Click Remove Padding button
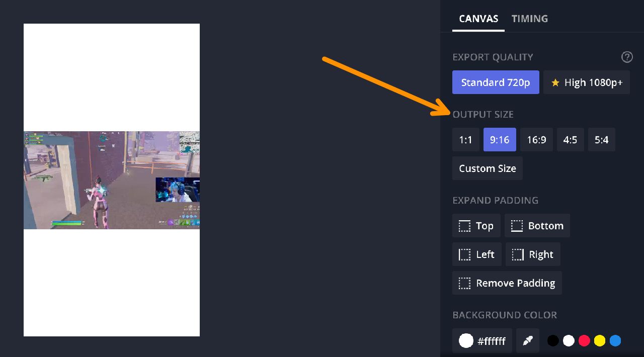The image size is (644, 357). pos(507,283)
